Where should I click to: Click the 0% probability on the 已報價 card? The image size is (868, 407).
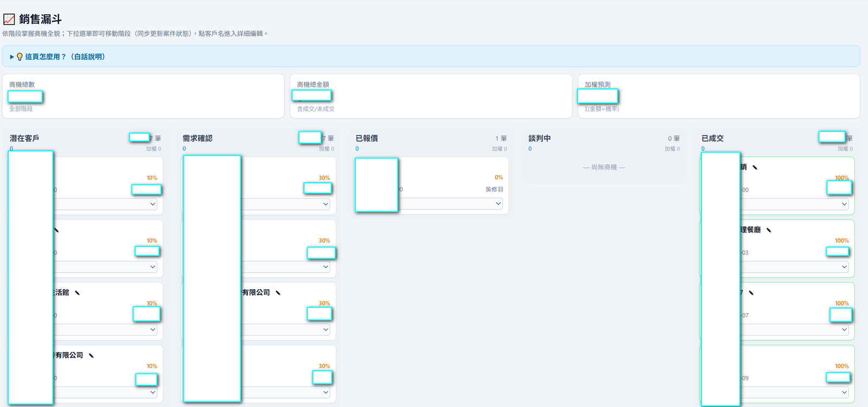tap(499, 177)
